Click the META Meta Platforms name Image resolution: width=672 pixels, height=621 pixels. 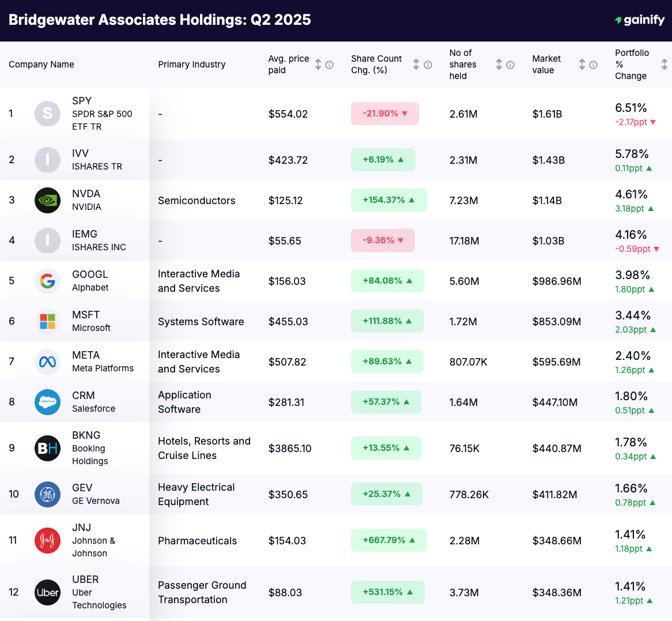(x=103, y=362)
